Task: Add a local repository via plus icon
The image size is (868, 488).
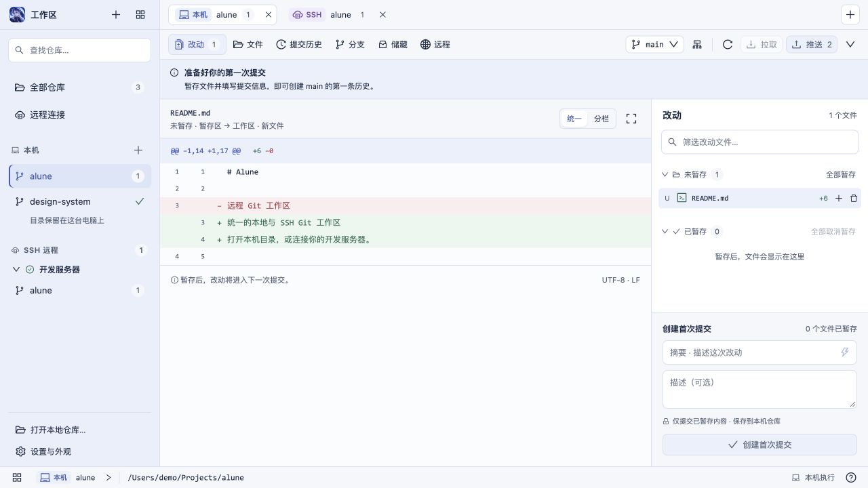Action: (138, 150)
